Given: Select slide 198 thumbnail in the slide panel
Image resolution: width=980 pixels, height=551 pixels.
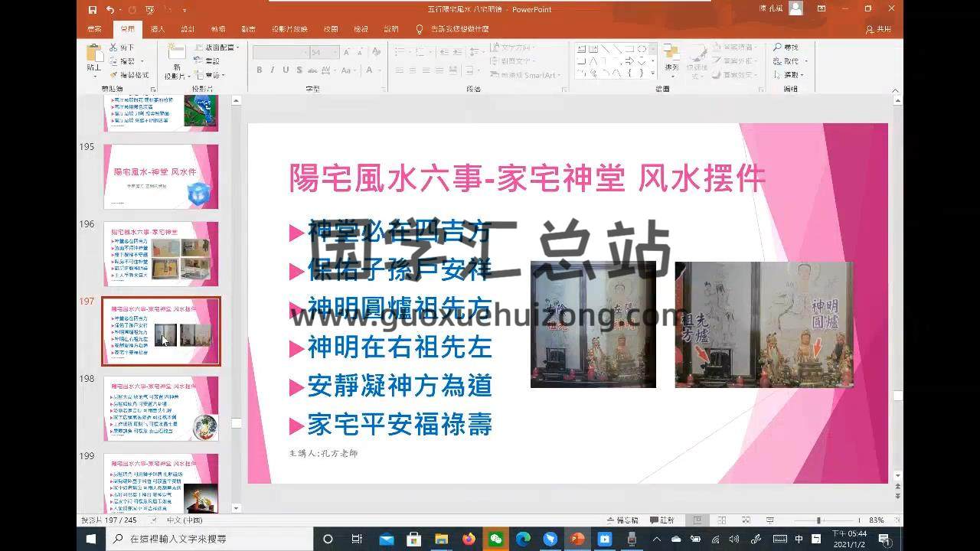Looking at the screenshot, I should 162,409.
